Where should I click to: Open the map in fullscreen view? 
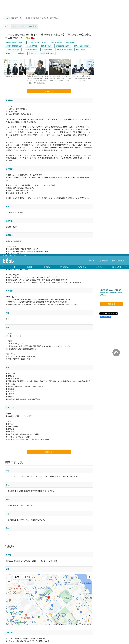coord(88,577)
